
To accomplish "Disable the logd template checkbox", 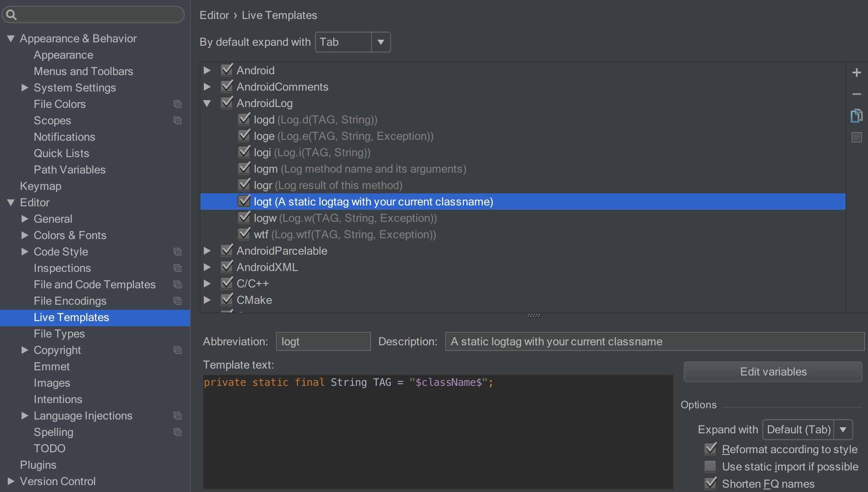I will coord(244,119).
